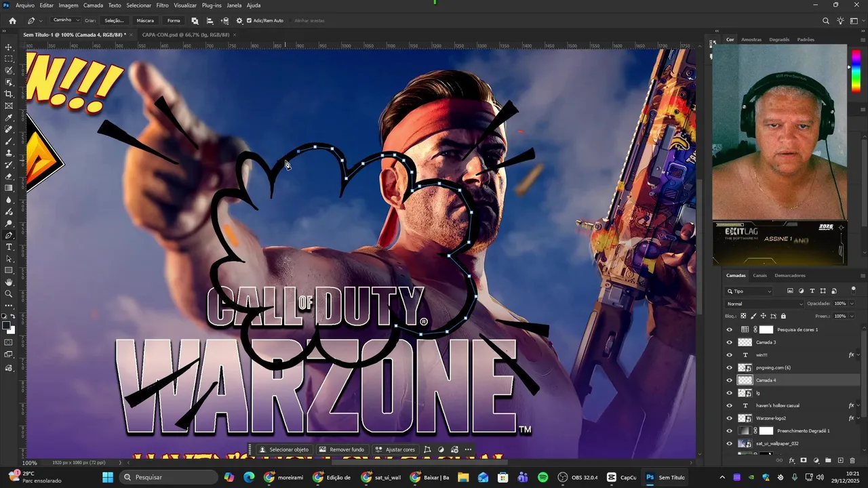Switch to the Amostras tab

pos(751,39)
